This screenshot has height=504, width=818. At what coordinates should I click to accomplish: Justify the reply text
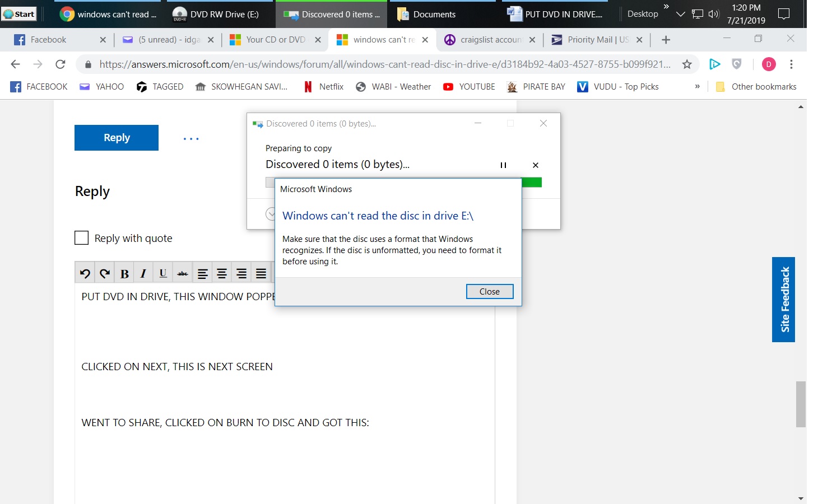[x=261, y=273]
